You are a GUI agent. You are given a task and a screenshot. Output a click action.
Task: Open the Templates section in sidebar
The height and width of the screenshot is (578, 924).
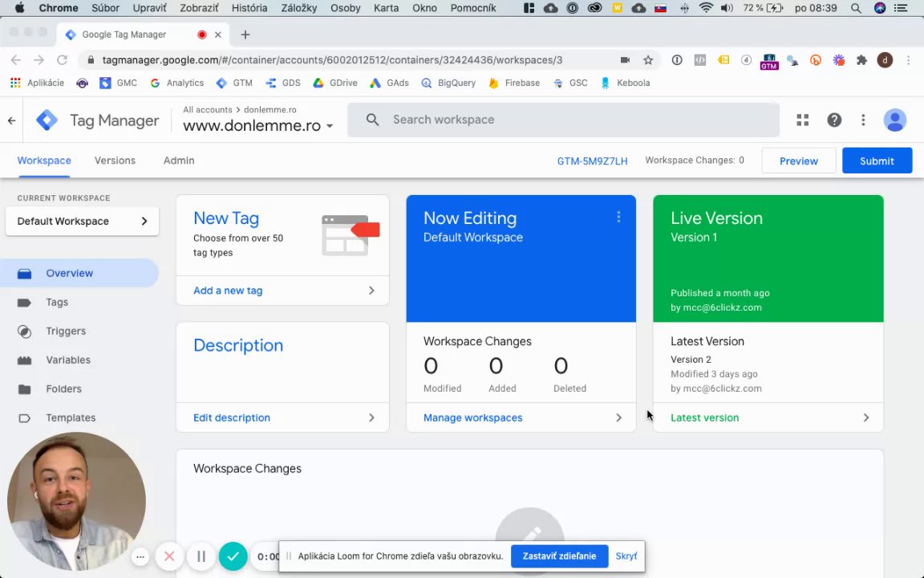coord(70,417)
